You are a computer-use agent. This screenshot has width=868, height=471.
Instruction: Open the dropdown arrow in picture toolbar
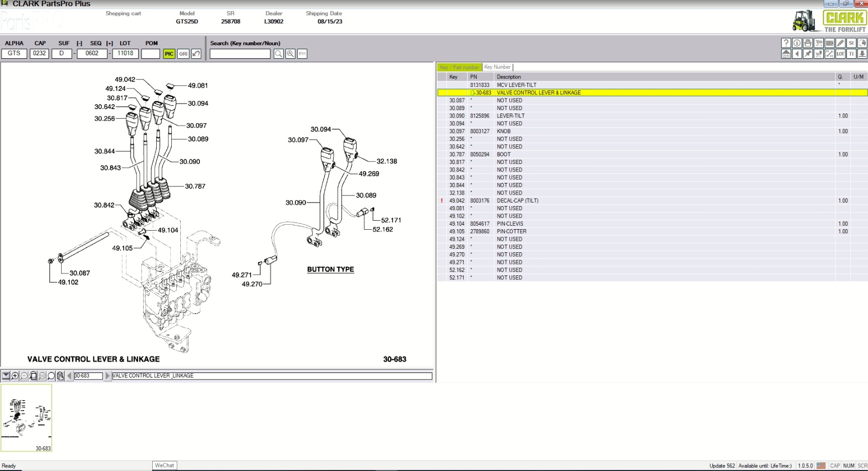click(x=6, y=375)
